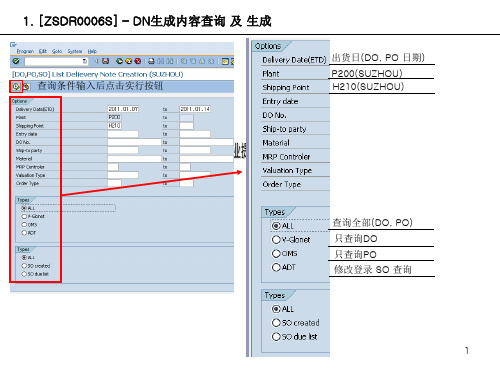Select the Y-Glonet radio in the enlarged panel

click(276, 240)
